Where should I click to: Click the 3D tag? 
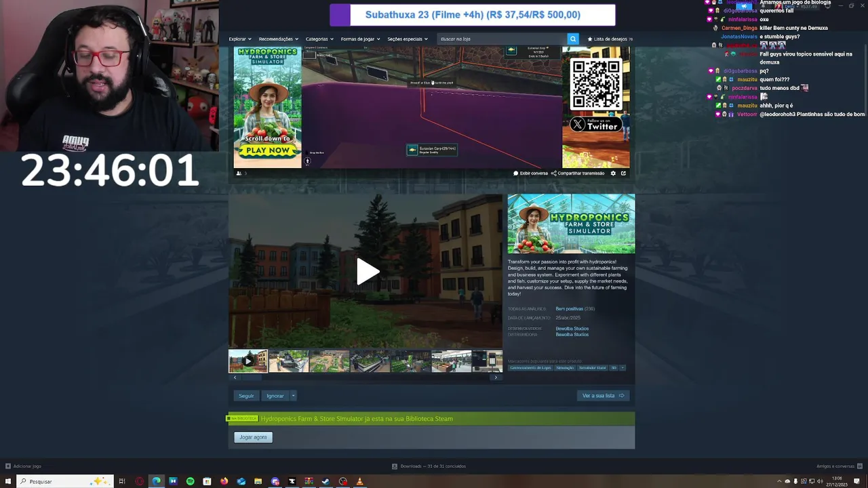coord(614,367)
